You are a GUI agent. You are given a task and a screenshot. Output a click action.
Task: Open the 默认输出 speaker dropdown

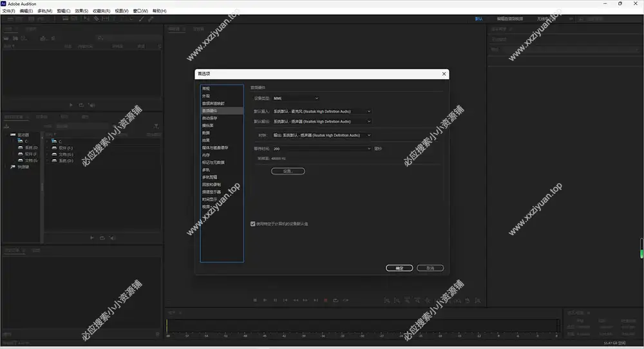(321, 121)
